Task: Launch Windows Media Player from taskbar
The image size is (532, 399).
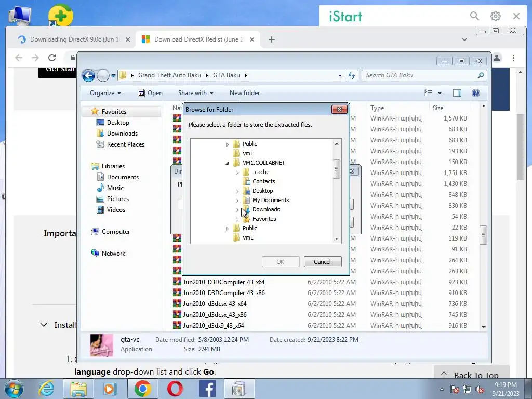Action: point(110,389)
